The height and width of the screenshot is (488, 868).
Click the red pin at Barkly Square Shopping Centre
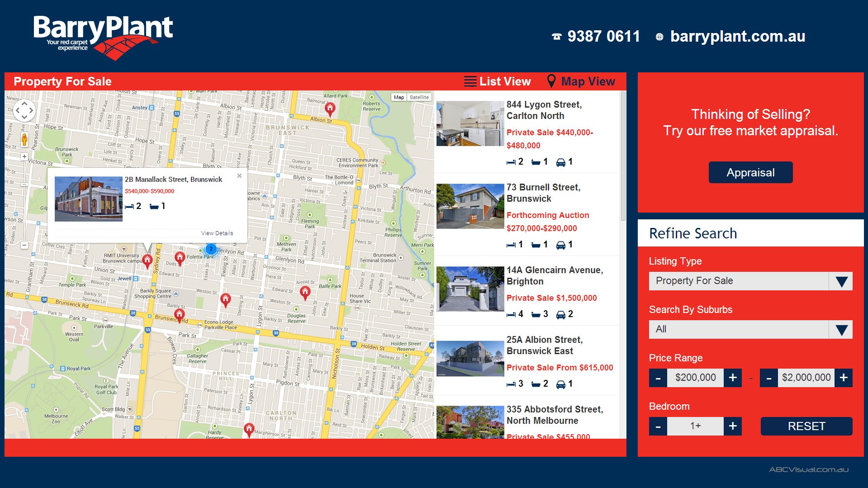[x=180, y=315]
